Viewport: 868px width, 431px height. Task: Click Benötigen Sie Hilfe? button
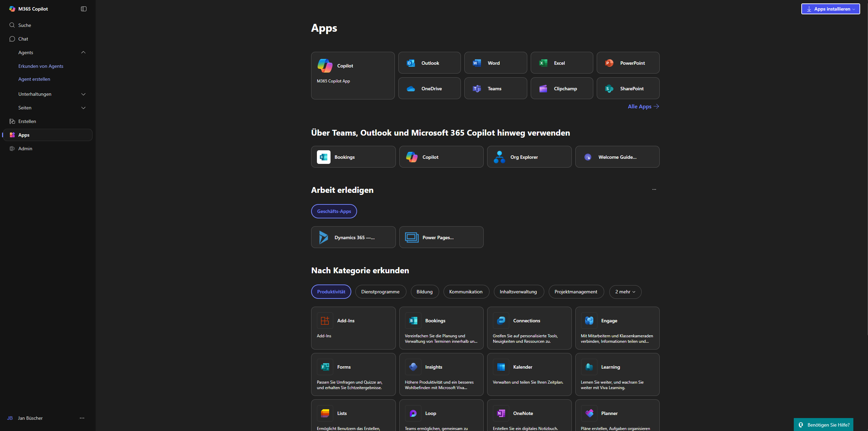823,425
